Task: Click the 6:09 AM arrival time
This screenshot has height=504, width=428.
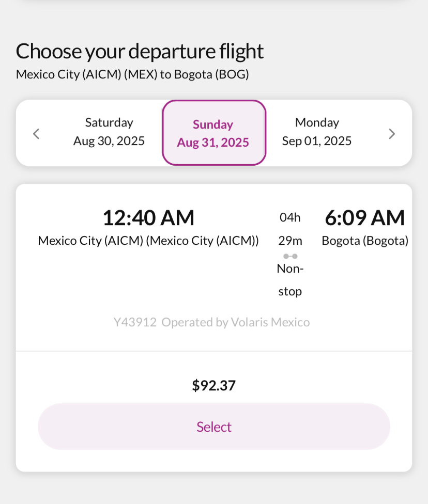Action: (364, 217)
